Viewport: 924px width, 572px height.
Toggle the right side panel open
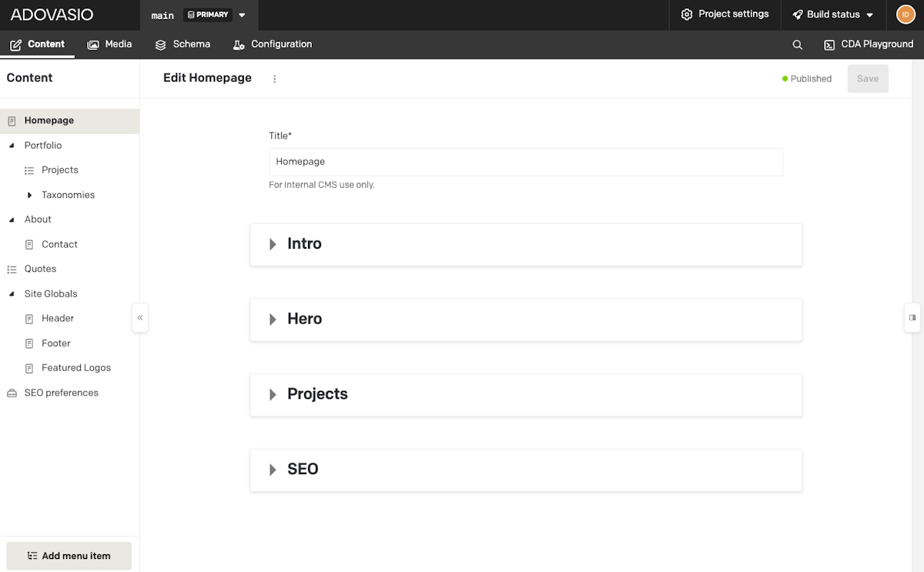(x=912, y=317)
